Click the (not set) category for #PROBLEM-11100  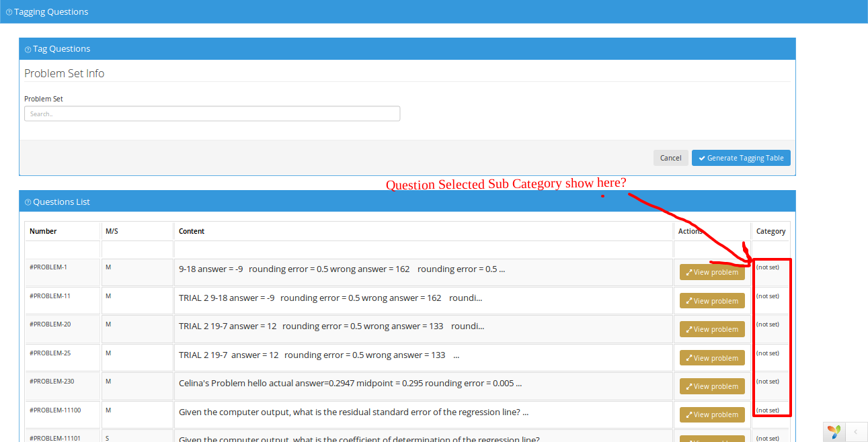[767, 410]
